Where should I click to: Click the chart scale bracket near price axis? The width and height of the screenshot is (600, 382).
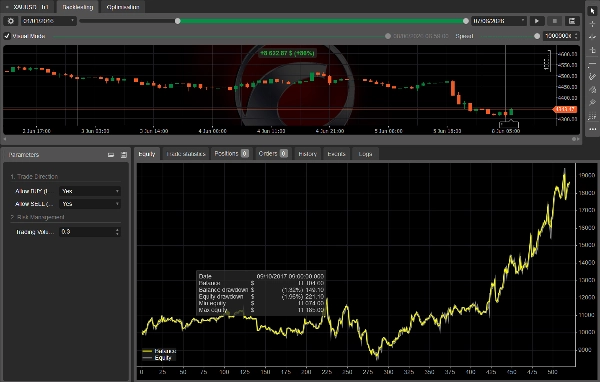(548, 60)
